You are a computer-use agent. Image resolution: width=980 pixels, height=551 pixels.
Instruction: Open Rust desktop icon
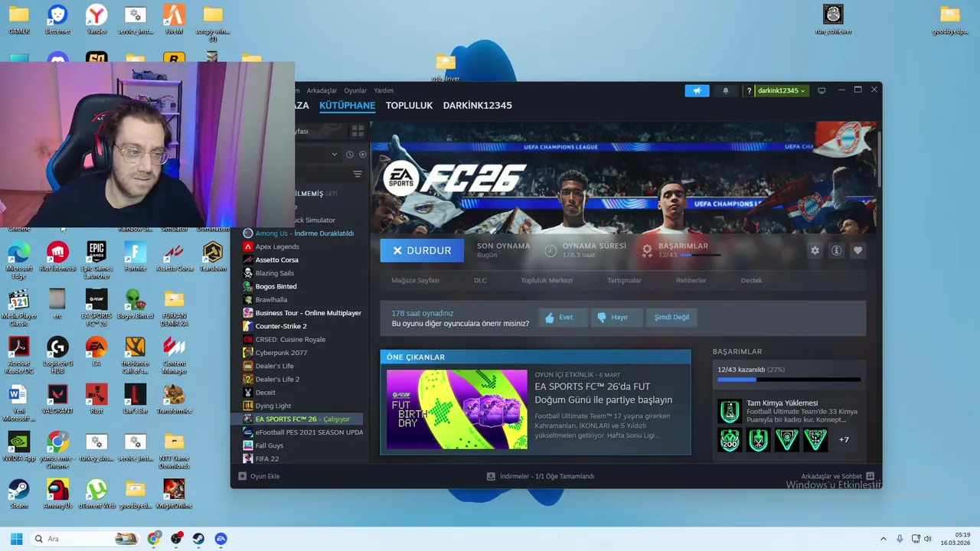[96, 398]
